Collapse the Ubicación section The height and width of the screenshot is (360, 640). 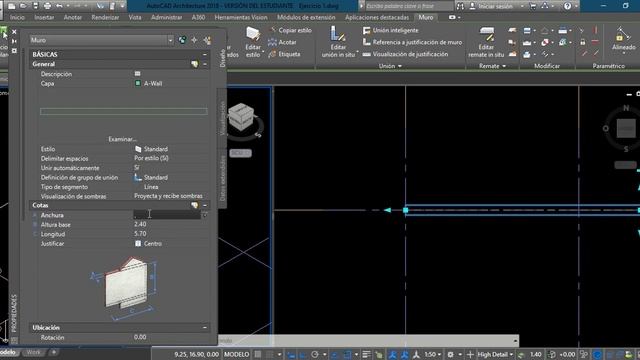pos(205,327)
